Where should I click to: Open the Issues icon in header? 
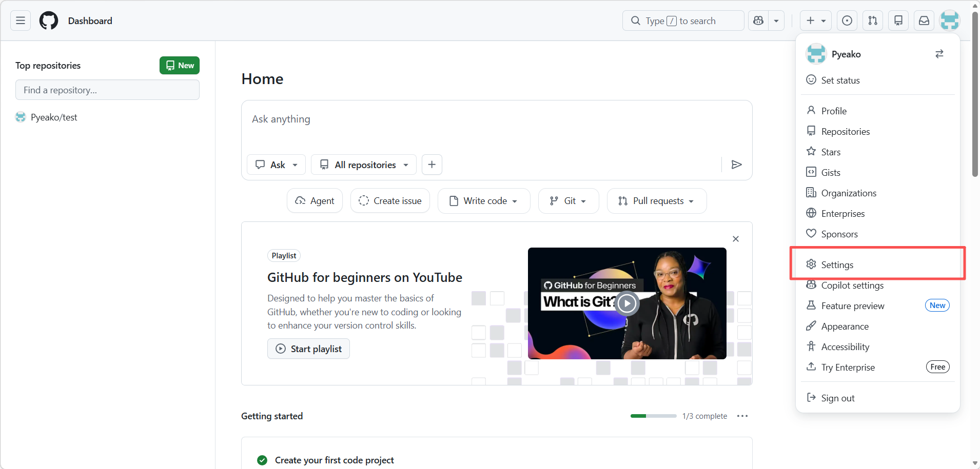(x=847, y=21)
